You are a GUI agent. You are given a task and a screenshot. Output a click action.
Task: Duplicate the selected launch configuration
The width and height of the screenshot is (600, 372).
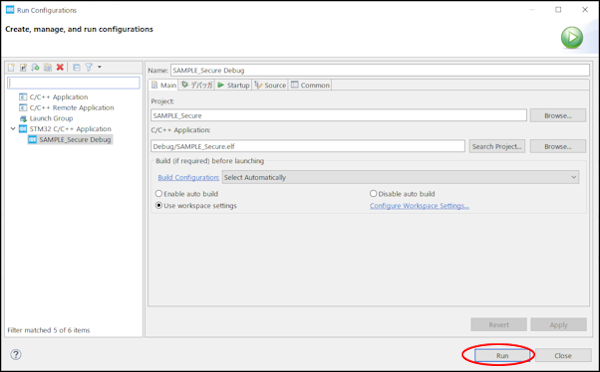47,67
